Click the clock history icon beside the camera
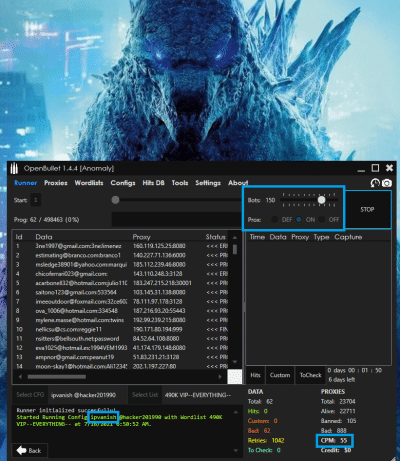 point(375,183)
